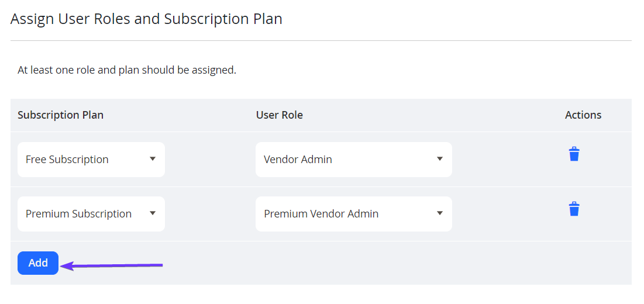Click the caret beside Premium Vendor Admin

(439, 213)
